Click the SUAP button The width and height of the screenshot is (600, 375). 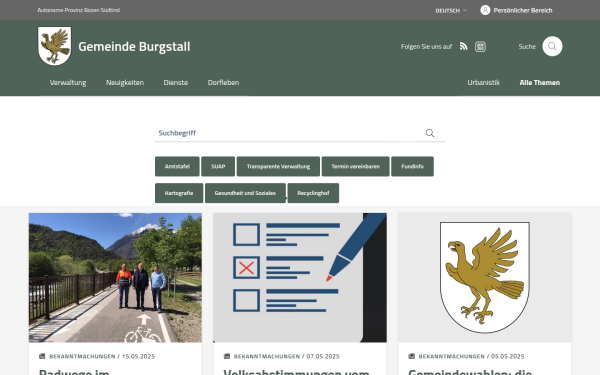(x=218, y=166)
